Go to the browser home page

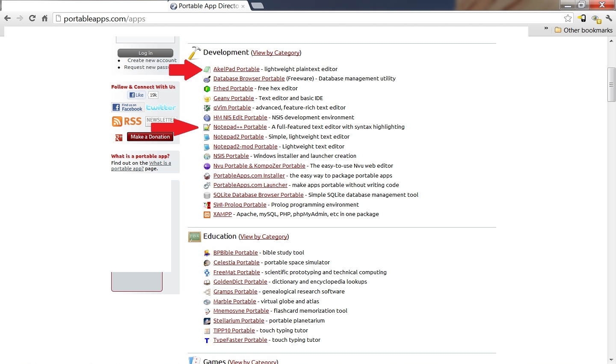[x=44, y=18]
